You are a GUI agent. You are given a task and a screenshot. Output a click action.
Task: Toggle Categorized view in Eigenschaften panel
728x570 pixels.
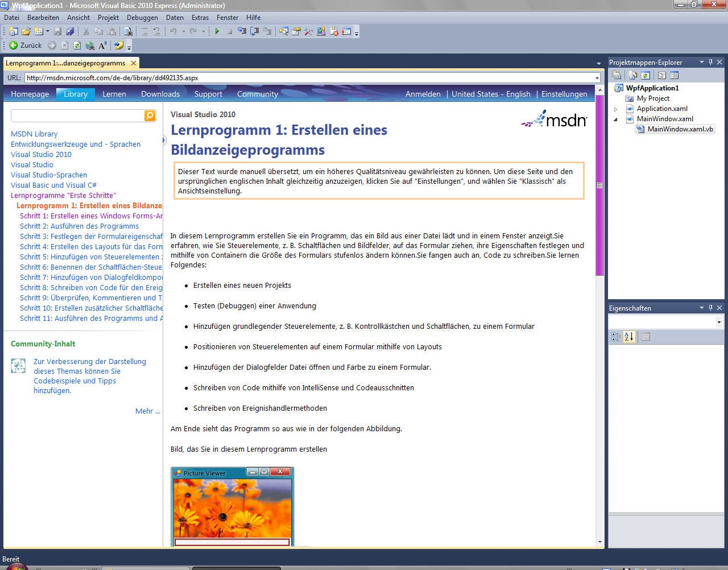pyautogui.click(x=616, y=337)
